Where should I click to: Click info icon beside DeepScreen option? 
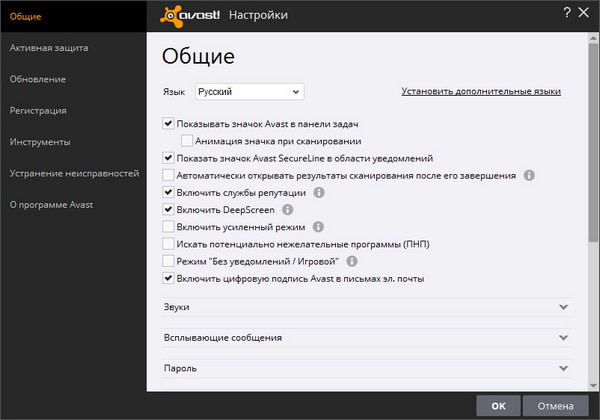(288, 210)
